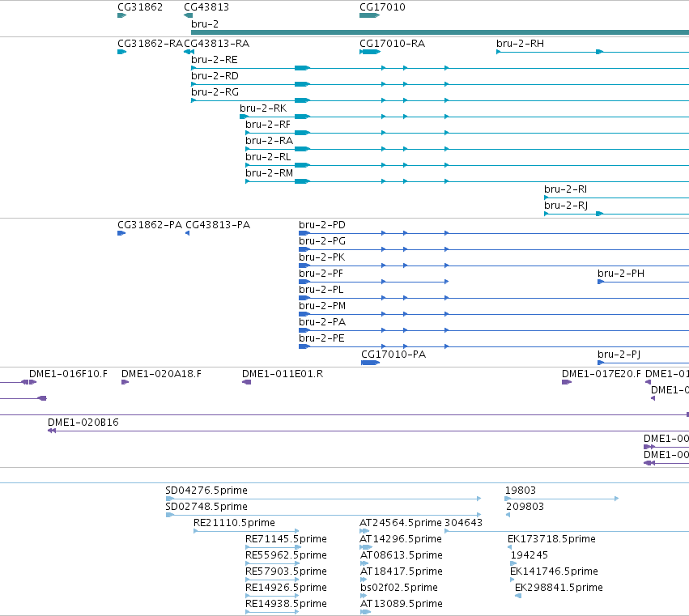This screenshot has height=616, width=689.
Task: Open transcript CG43813-RA
Action: point(217,44)
